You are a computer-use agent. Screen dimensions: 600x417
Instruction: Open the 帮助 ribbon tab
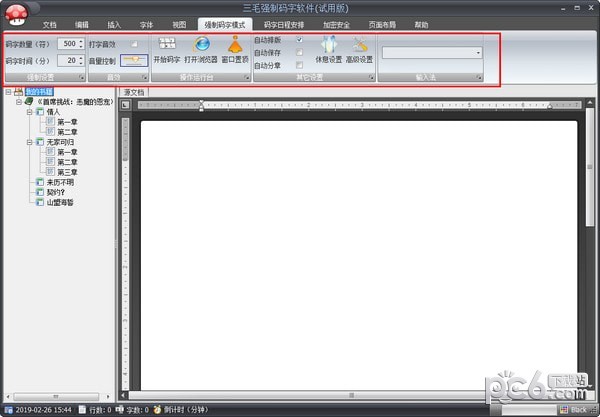tap(421, 25)
